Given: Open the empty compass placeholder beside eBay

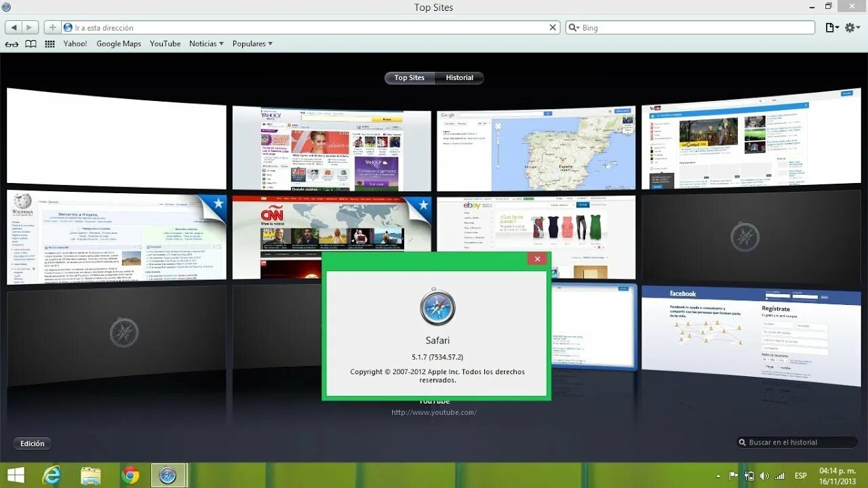Looking at the screenshot, I should [751, 237].
